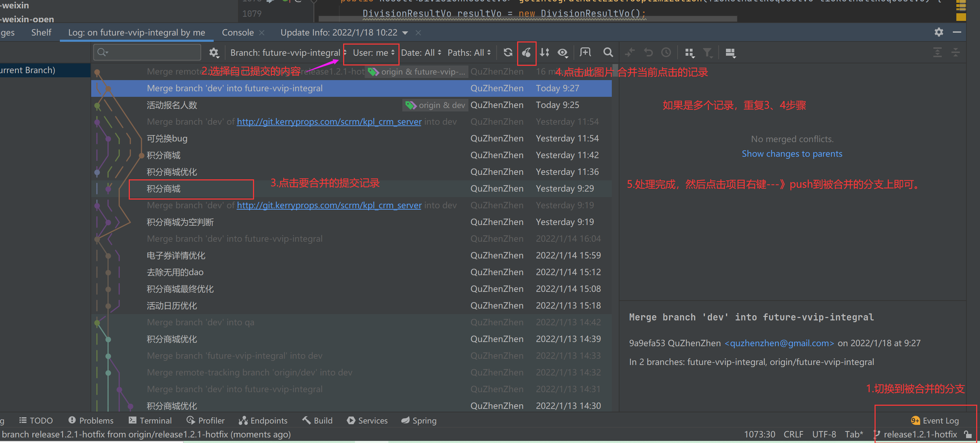This screenshot has width=980, height=443.
Task: Refresh the Git log
Action: click(508, 53)
